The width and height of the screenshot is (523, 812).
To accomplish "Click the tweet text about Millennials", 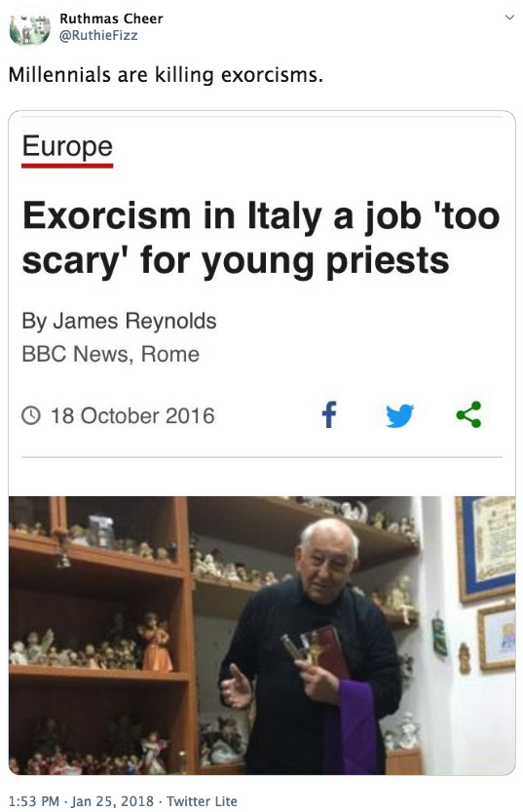I will [x=166, y=75].
